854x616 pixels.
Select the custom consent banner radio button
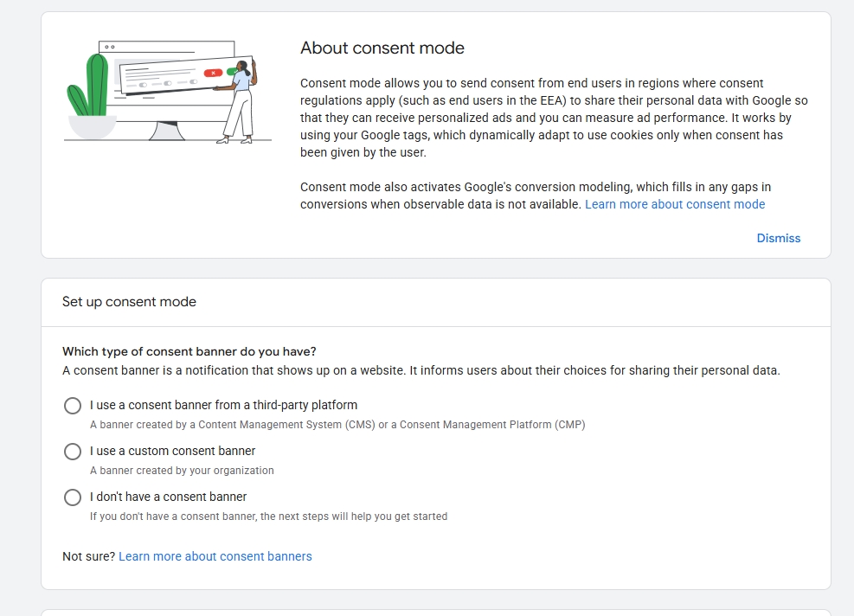73,452
